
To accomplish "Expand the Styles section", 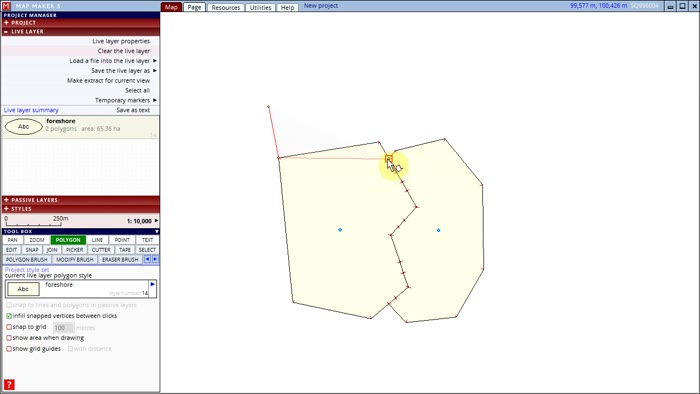I will tap(80, 208).
